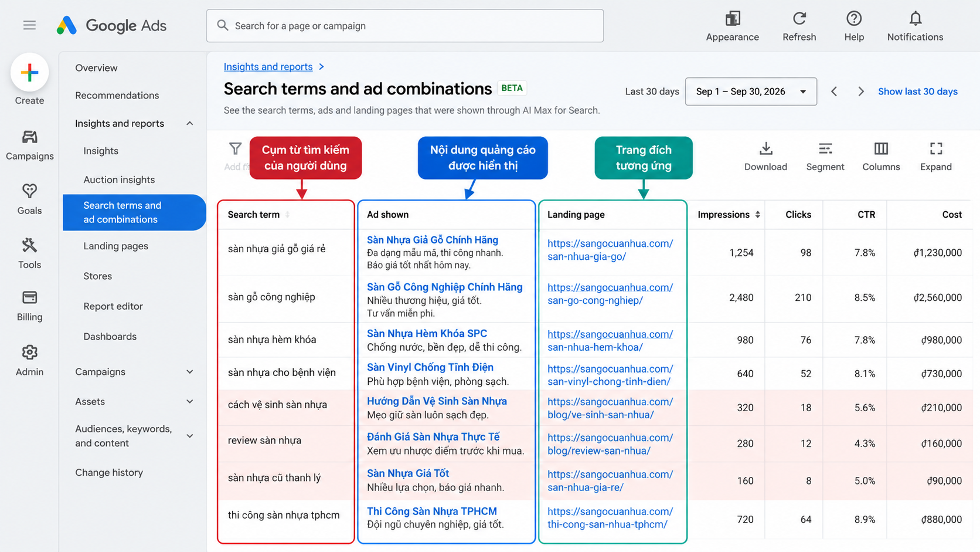The width and height of the screenshot is (980, 552).
Task: Open Campaigns in left rail
Action: (29, 145)
